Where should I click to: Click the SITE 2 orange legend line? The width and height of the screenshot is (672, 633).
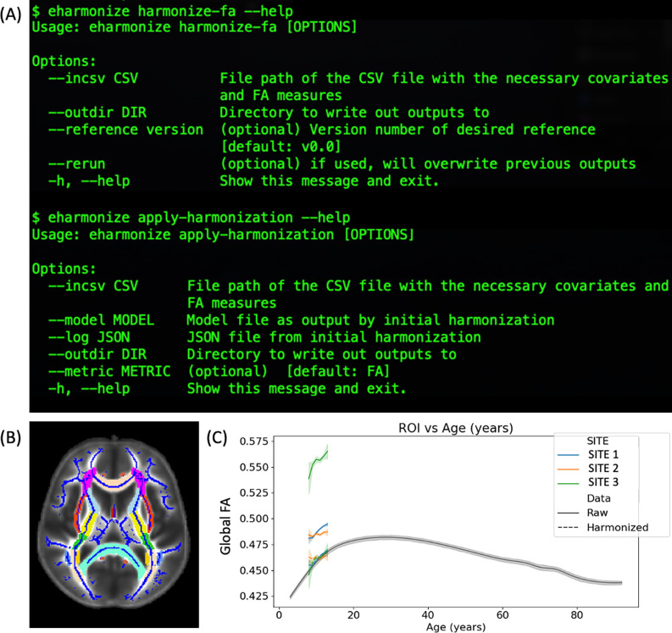point(572,468)
